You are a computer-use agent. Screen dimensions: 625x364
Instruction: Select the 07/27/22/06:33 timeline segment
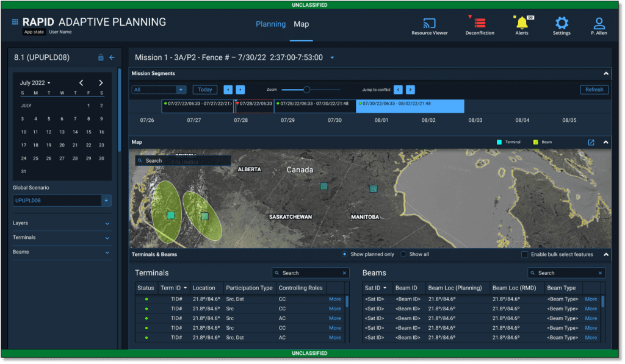tap(197, 106)
